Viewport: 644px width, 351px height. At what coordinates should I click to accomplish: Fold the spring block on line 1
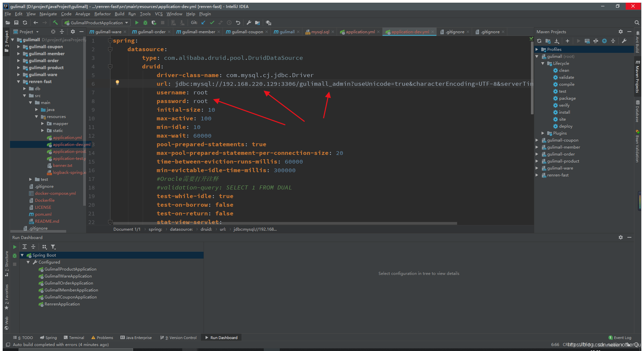(x=110, y=41)
